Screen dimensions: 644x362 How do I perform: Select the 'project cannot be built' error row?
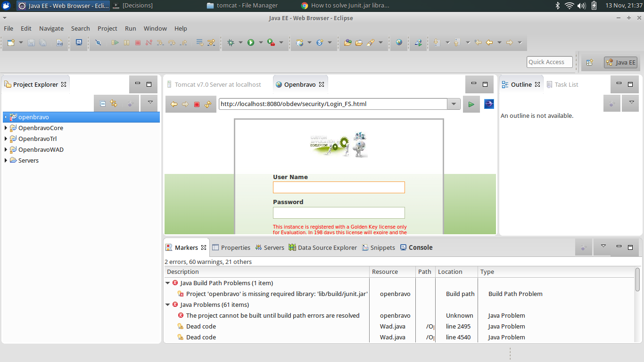point(400,315)
